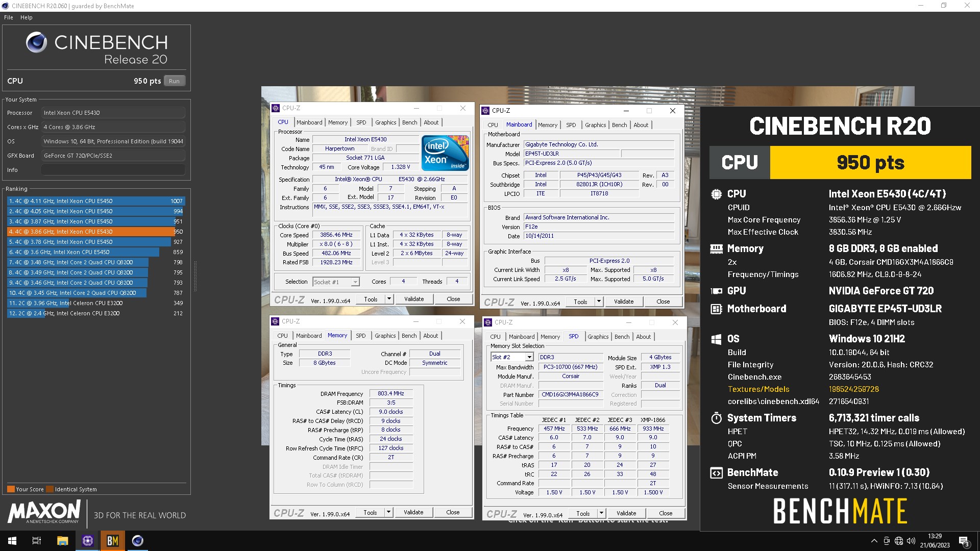Switch to Bench tab in CPU window
The height and width of the screenshot is (551, 980).
(409, 122)
